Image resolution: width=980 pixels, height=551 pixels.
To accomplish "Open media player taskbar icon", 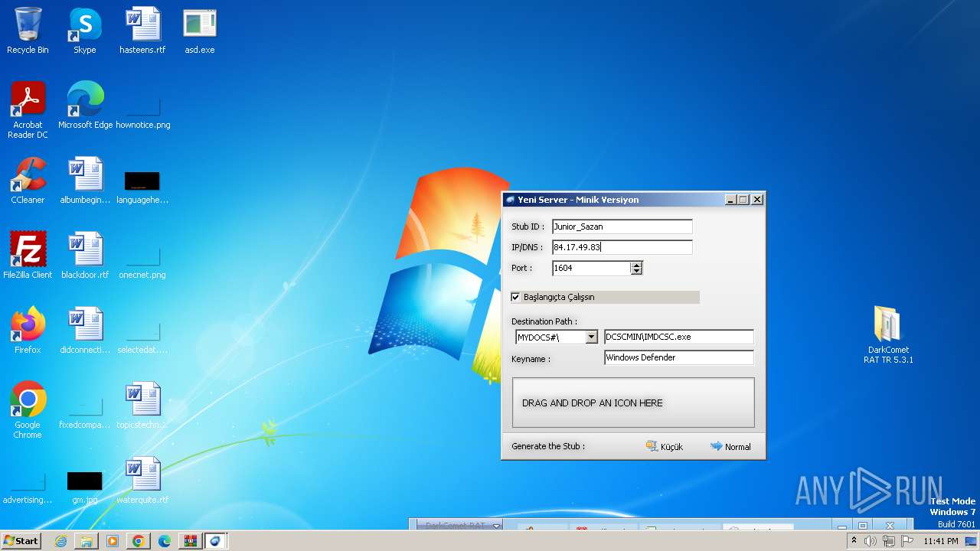I will [113, 541].
